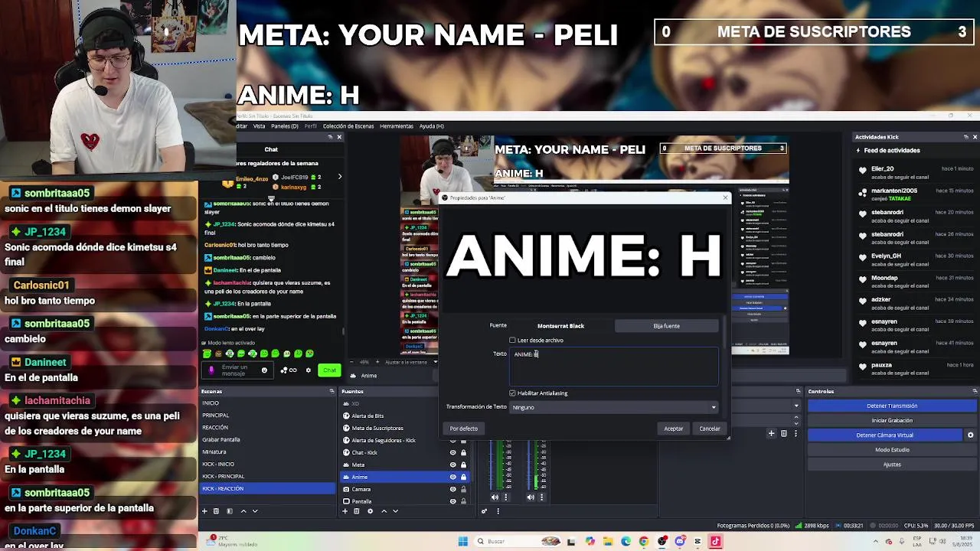Image resolution: width=980 pixels, height=551 pixels.
Task: Add a new source with the Fuentes plus icon
Action: [x=345, y=511]
